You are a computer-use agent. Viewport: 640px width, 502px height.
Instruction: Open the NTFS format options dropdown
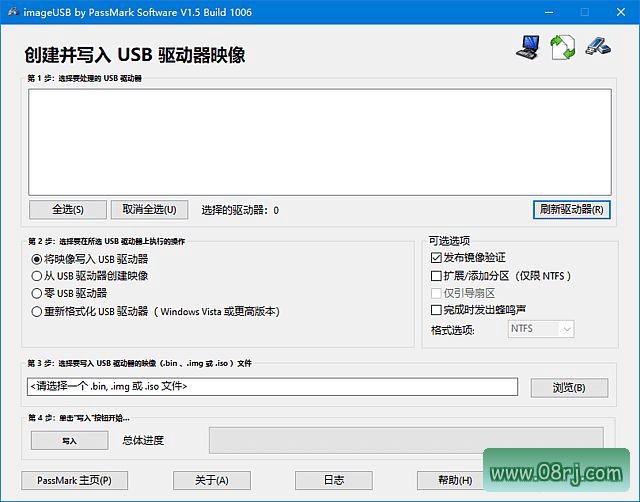click(x=541, y=329)
